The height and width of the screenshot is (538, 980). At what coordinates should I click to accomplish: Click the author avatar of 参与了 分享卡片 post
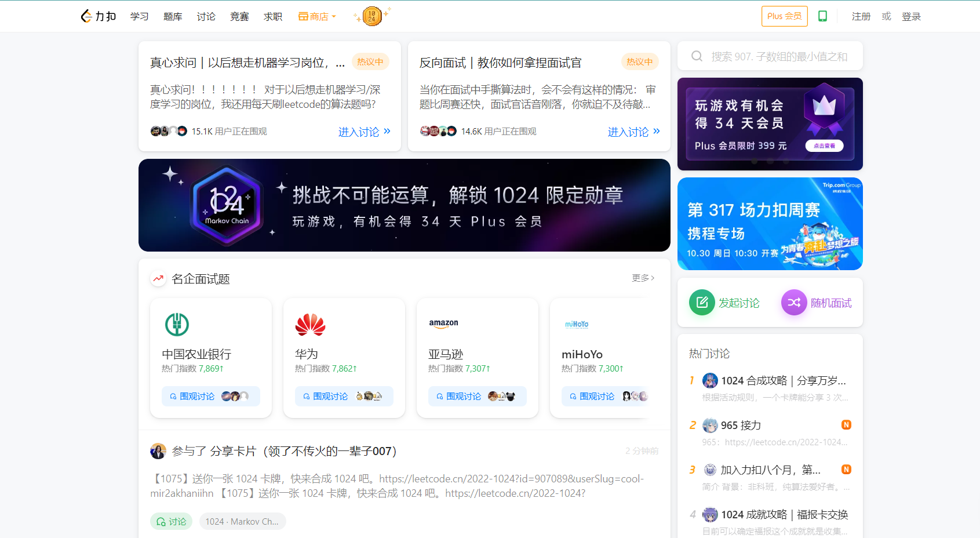point(158,451)
